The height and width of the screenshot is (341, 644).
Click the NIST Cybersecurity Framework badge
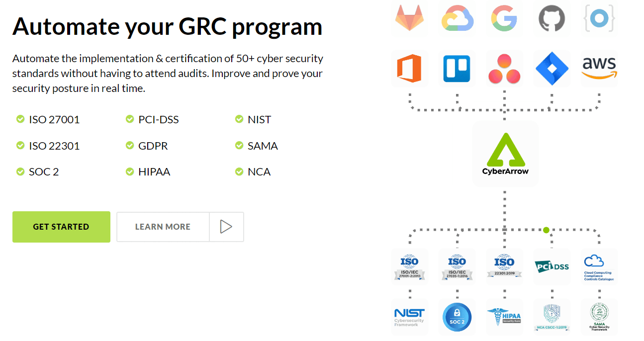coord(409,317)
